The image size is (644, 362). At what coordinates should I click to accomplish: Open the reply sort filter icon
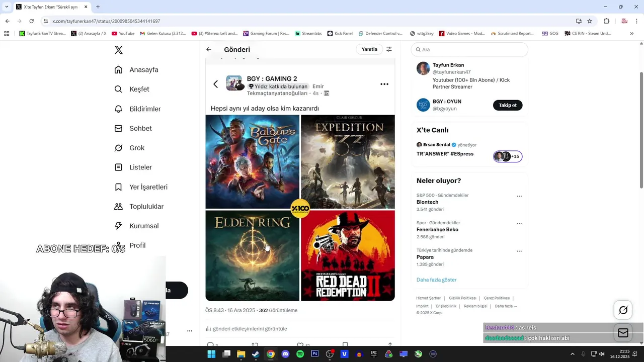(389, 49)
